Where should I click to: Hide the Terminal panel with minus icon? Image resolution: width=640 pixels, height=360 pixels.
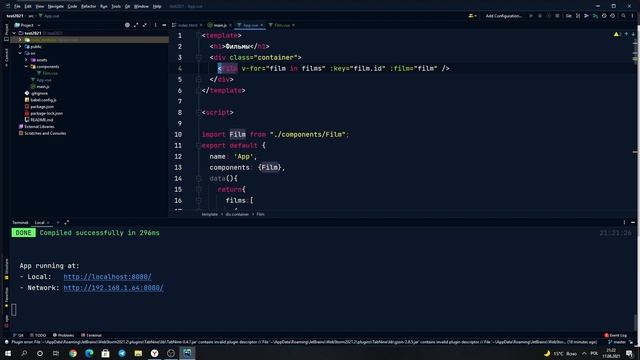point(633,222)
